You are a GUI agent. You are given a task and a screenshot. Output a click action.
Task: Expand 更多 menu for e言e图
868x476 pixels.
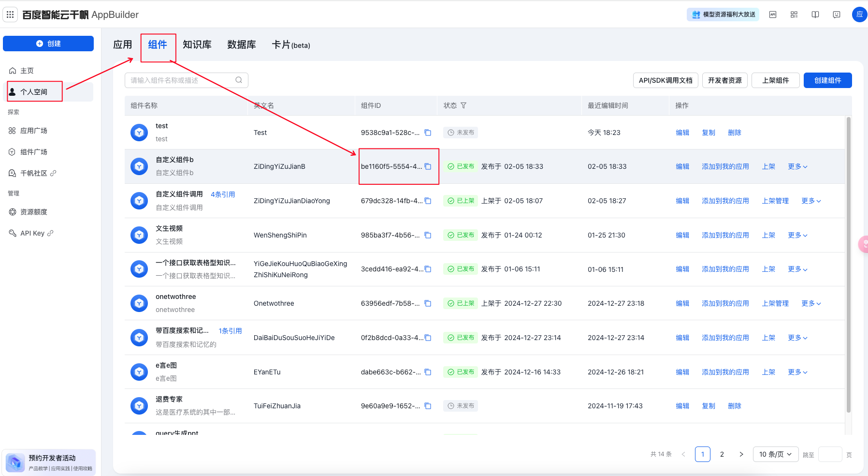coord(797,372)
